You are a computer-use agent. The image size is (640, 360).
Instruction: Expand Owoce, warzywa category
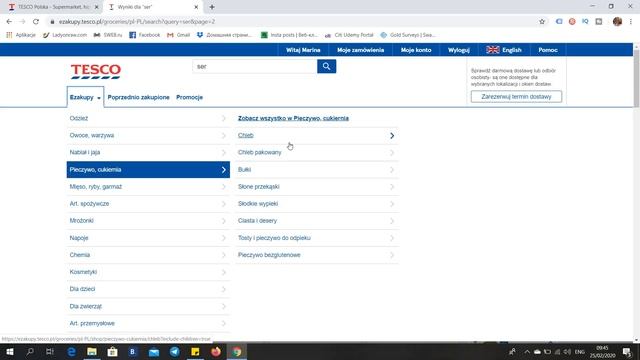pos(148,136)
